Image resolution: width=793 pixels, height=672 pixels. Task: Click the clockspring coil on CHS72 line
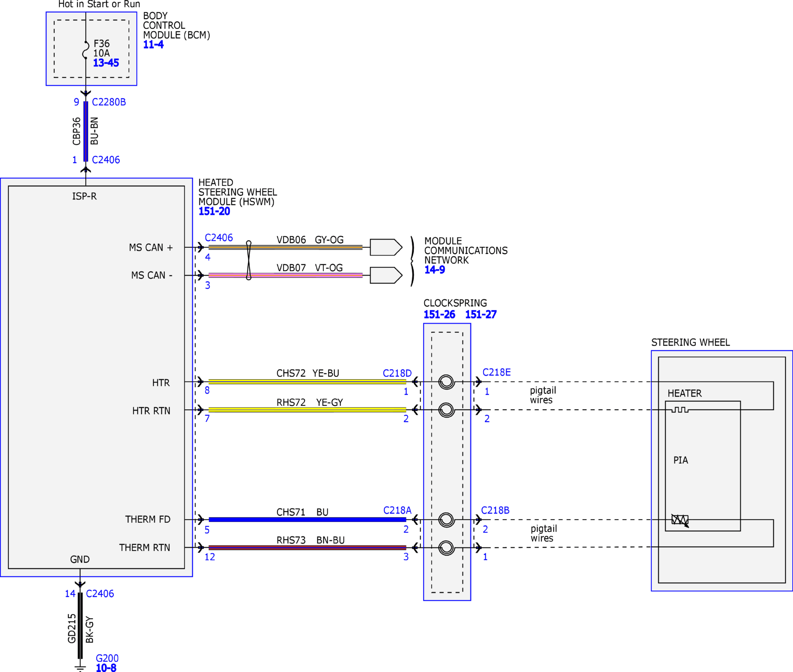tap(447, 382)
